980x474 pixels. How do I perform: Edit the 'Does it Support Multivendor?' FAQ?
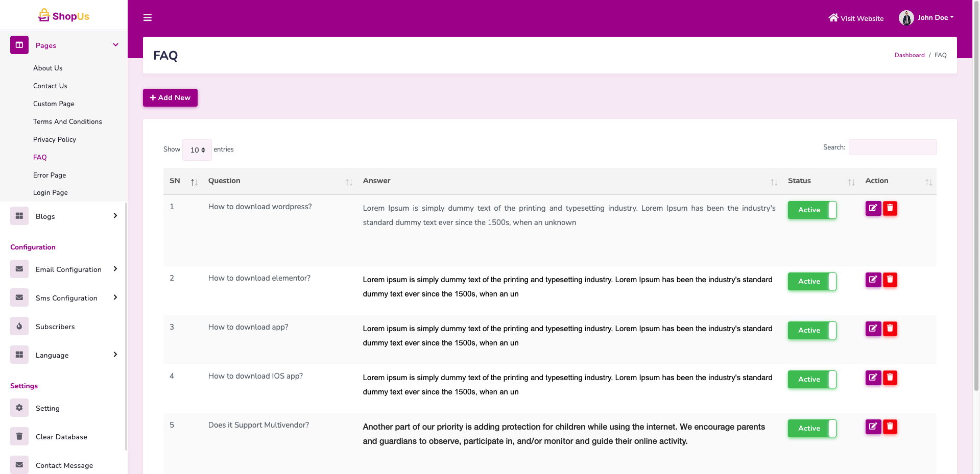873,427
